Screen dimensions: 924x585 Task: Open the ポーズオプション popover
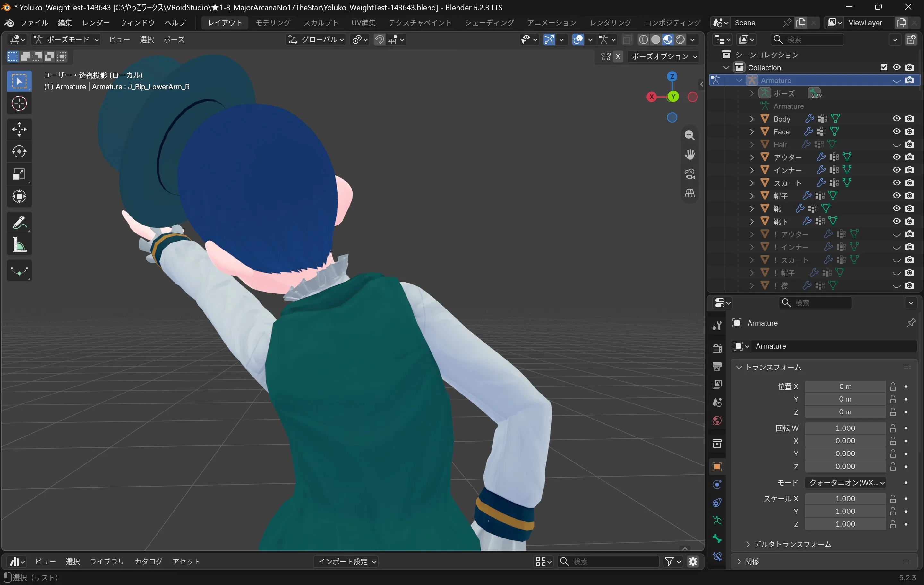[x=664, y=56]
